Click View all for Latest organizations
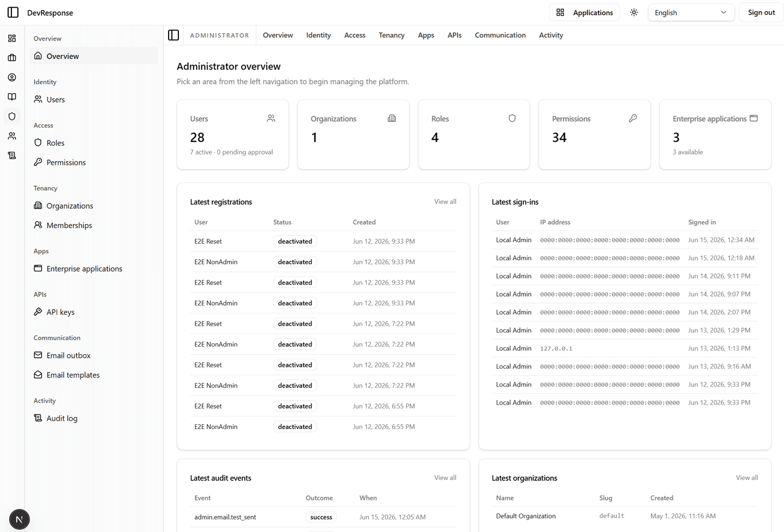Image resolution: width=784 pixels, height=532 pixels. tap(747, 478)
